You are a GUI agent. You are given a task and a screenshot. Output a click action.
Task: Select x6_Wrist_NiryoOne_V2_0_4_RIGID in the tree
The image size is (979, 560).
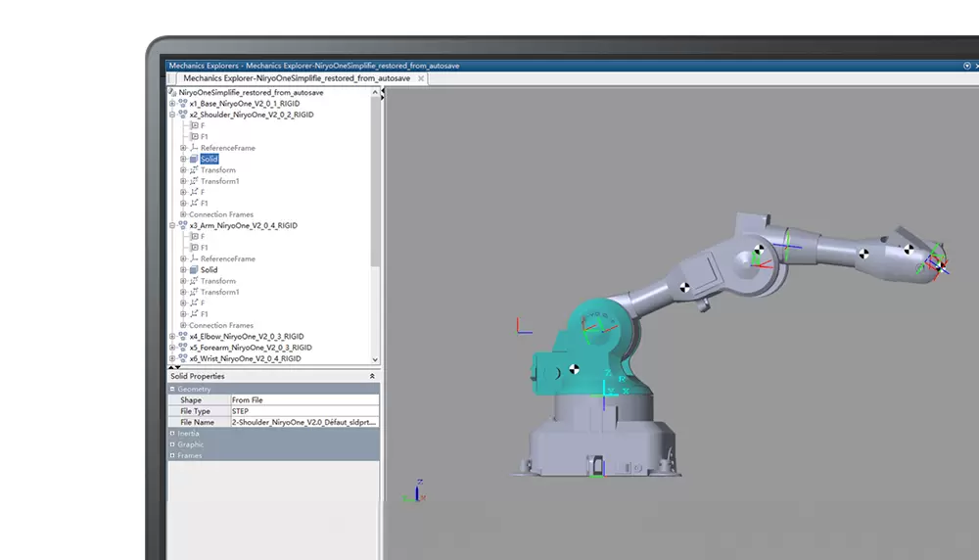coord(245,358)
